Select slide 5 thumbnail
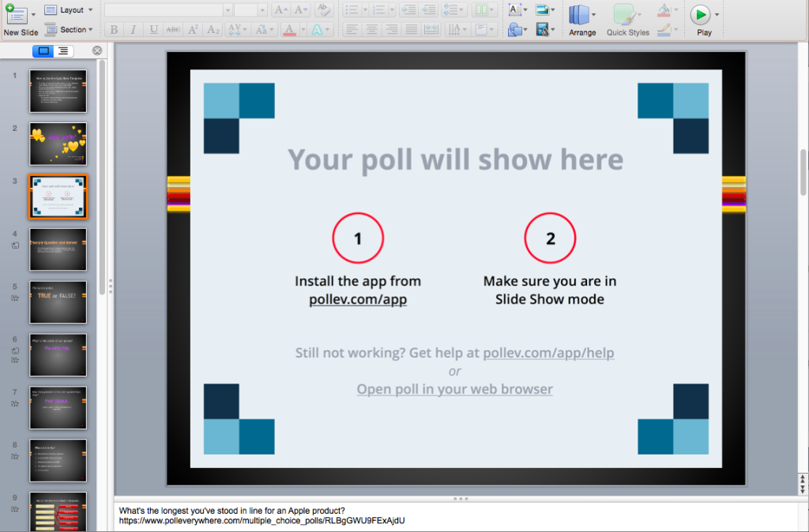 58,303
